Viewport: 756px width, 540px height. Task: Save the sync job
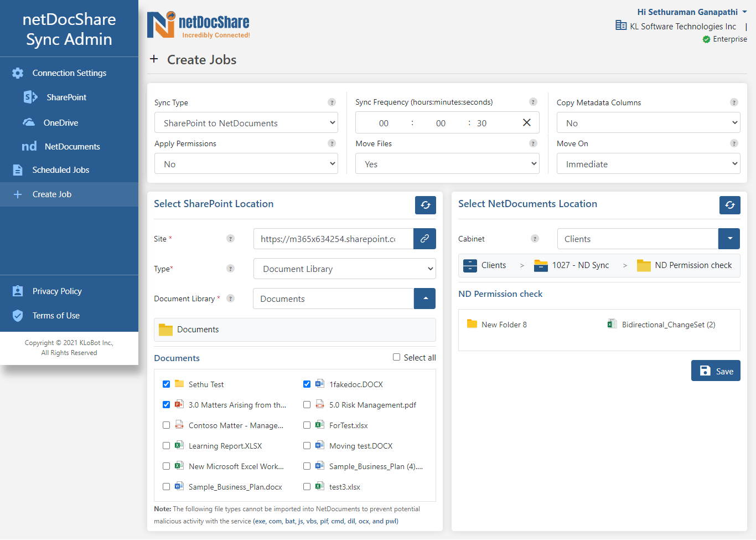(x=716, y=371)
